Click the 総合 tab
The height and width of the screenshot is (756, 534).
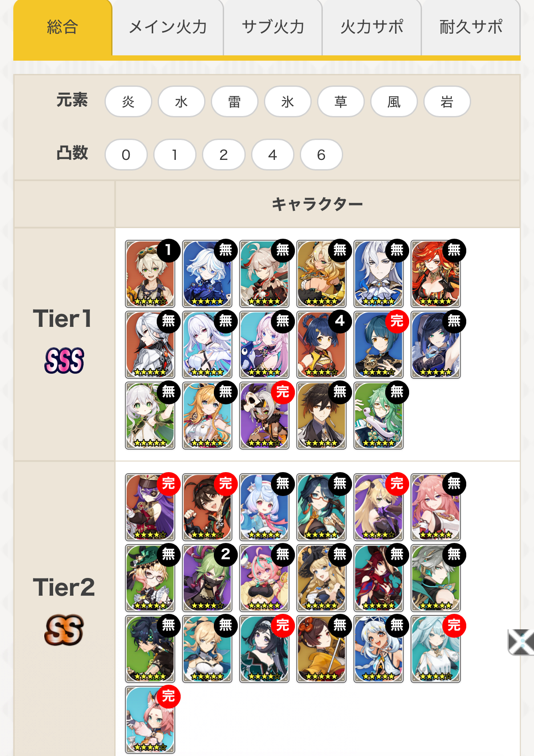pos(62,27)
